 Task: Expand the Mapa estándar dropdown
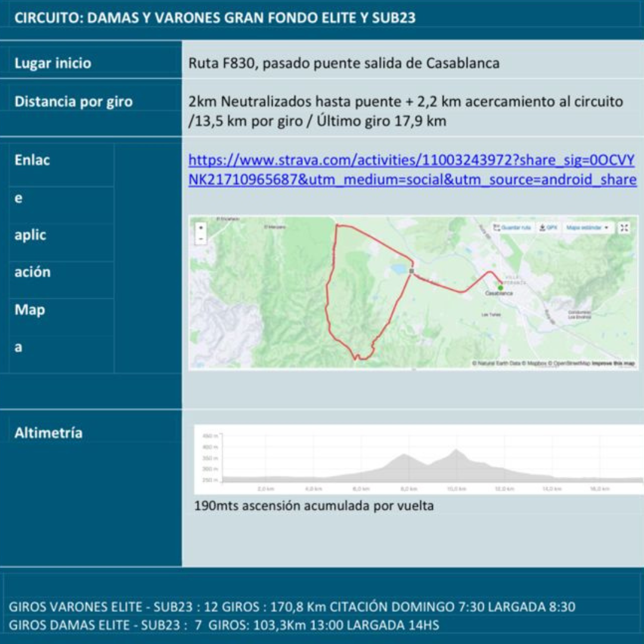coord(587,228)
